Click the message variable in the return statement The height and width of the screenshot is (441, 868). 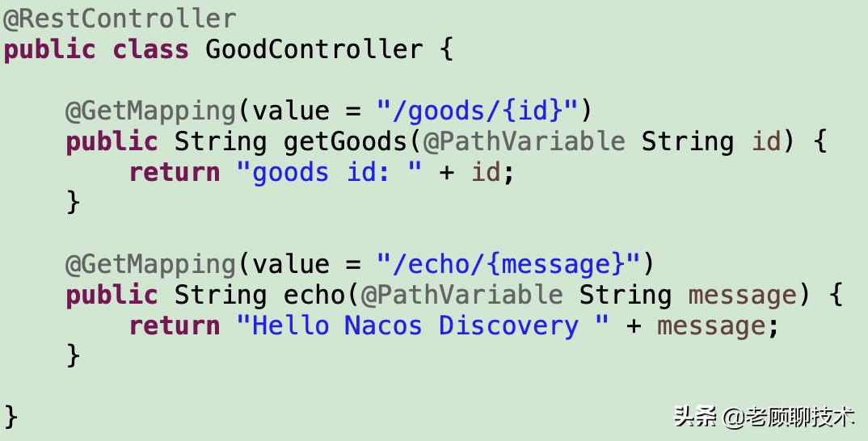coord(711,325)
